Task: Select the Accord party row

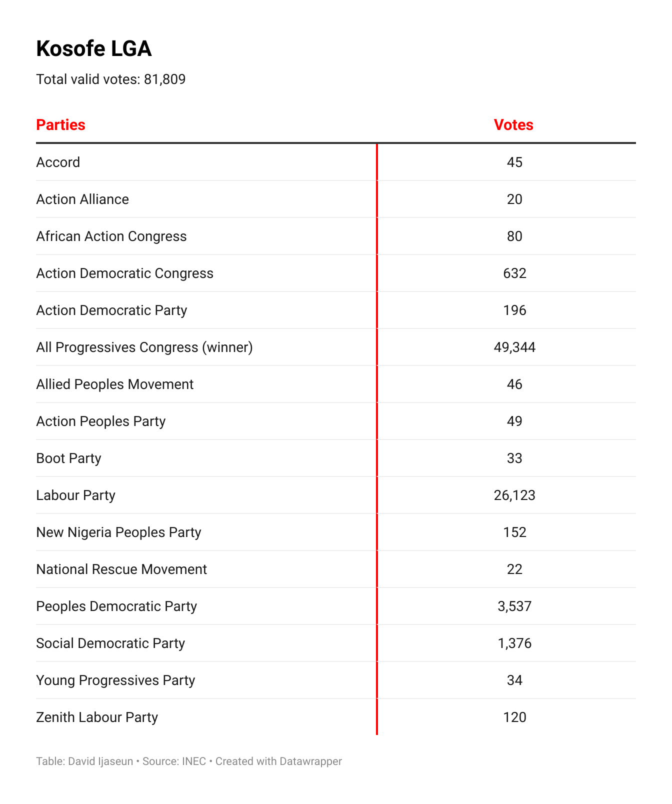Action: (58, 162)
